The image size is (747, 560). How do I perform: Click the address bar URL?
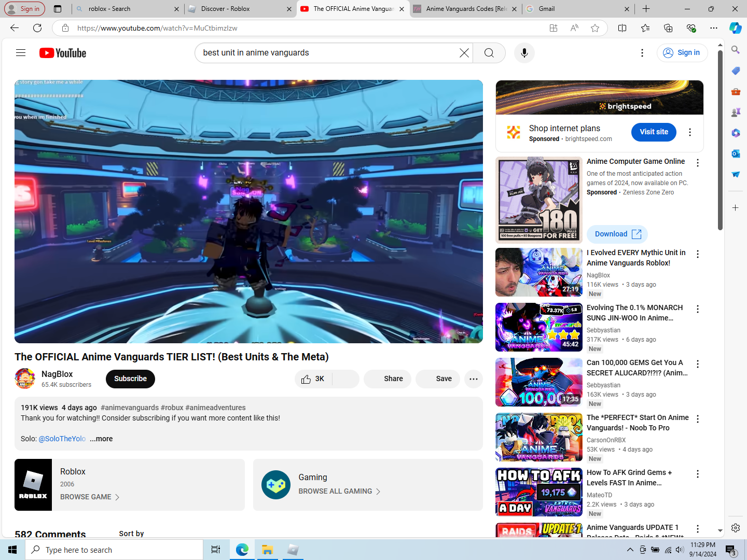157,28
